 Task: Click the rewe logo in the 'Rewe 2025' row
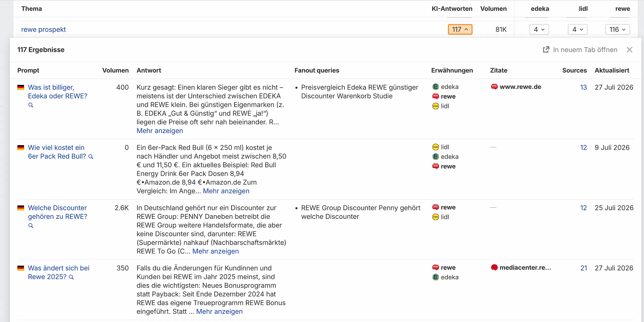[435, 268]
